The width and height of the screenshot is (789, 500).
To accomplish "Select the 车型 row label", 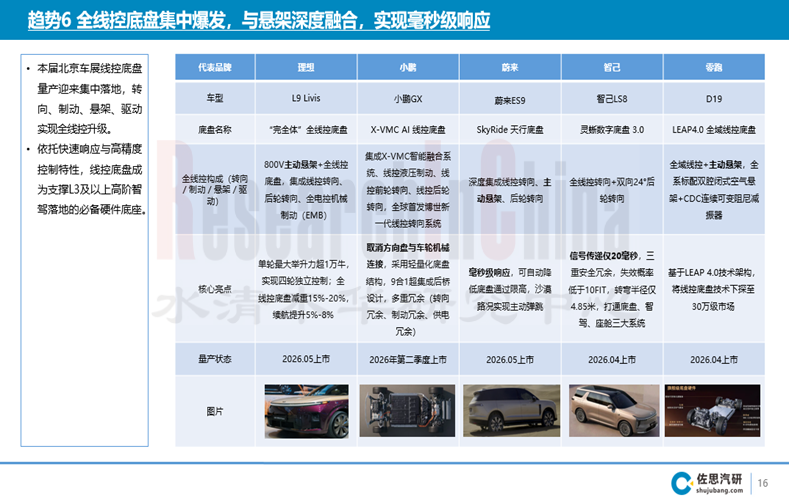I will pyautogui.click(x=215, y=98).
